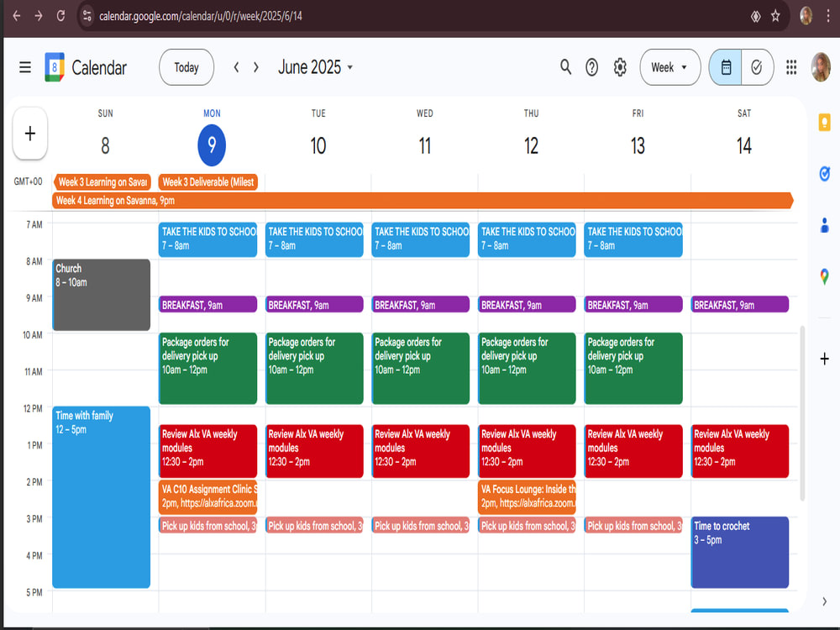Open VA C10 Assignment Clinic event
Screen dimensions: 840x630
[207, 496]
